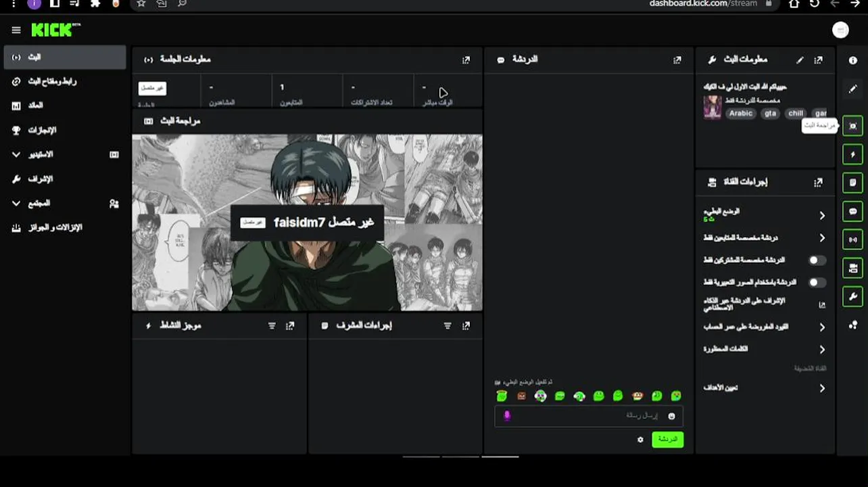This screenshot has width=868, height=487.
Task: Click the stream preview image
Action: (x=307, y=223)
